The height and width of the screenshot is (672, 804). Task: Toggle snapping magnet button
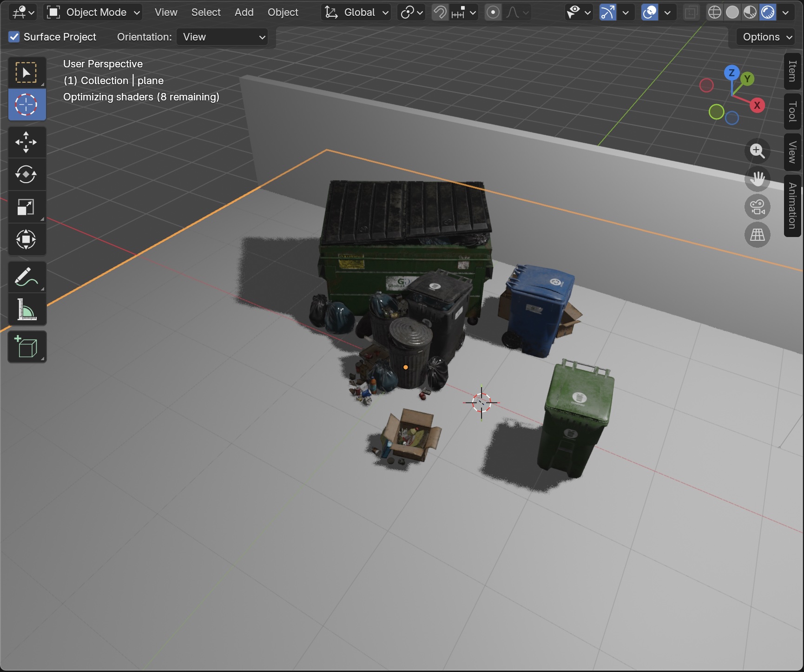pyautogui.click(x=440, y=13)
